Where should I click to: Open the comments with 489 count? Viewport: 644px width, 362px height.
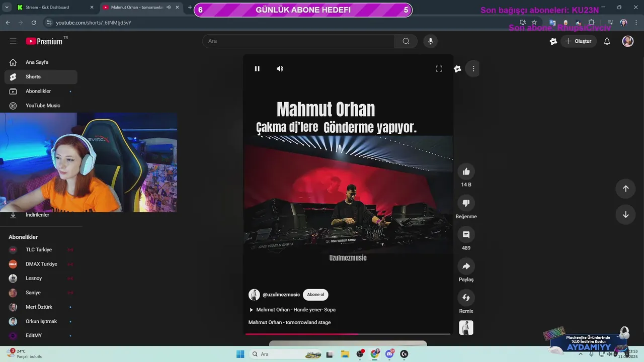[x=466, y=235]
